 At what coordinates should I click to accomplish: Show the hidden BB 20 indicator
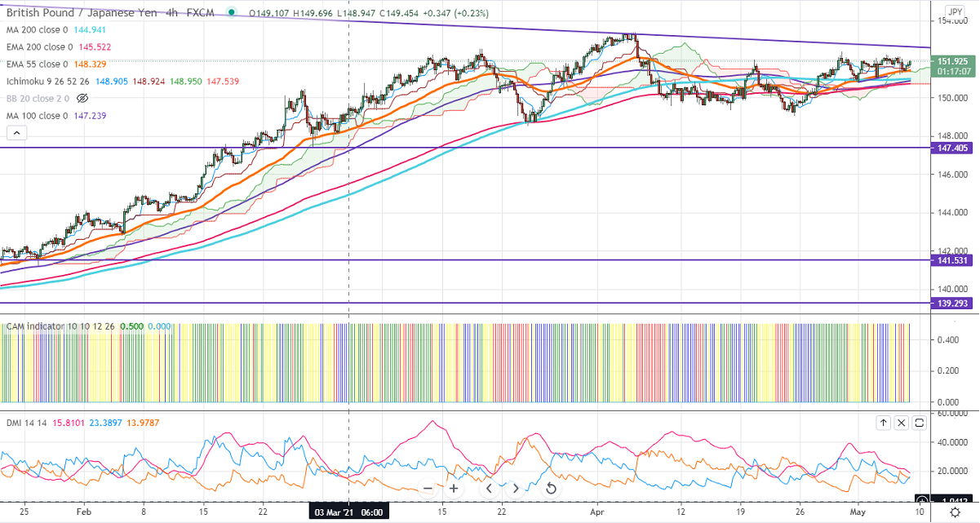pos(82,98)
